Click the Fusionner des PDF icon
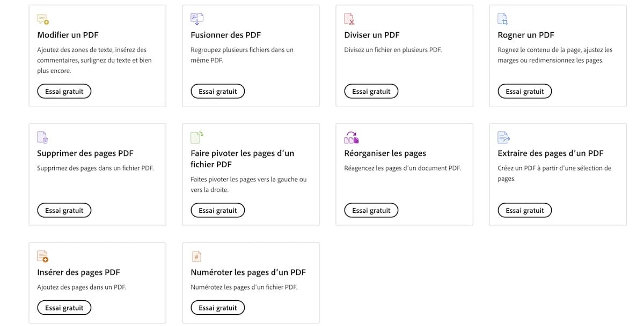 coord(196,19)
